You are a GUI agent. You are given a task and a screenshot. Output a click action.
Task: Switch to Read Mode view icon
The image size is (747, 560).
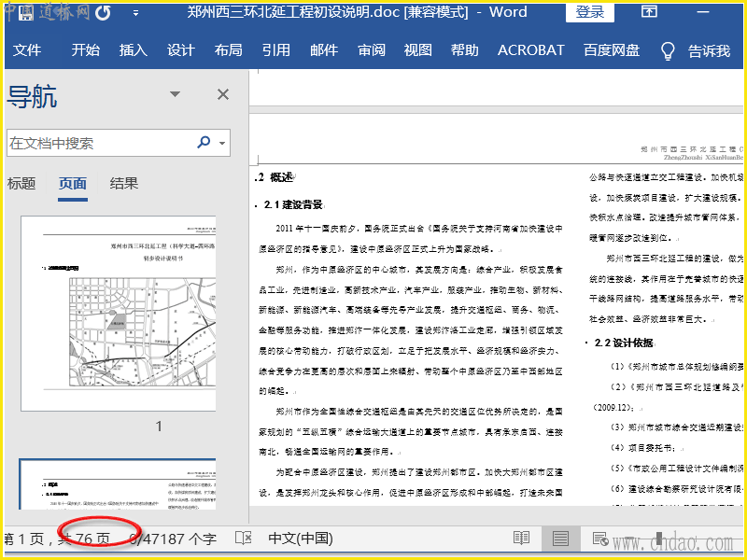522,539
